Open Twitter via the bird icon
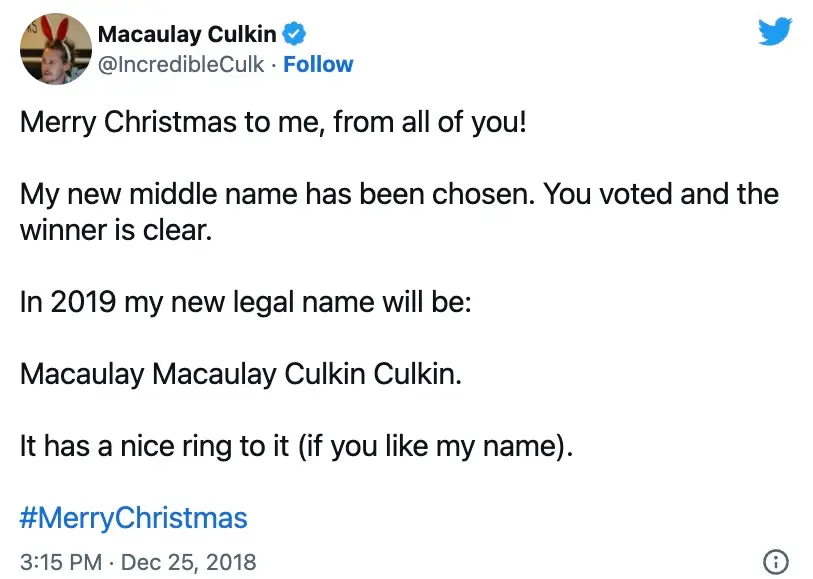The image size is (813, 579). click(775, 32)
